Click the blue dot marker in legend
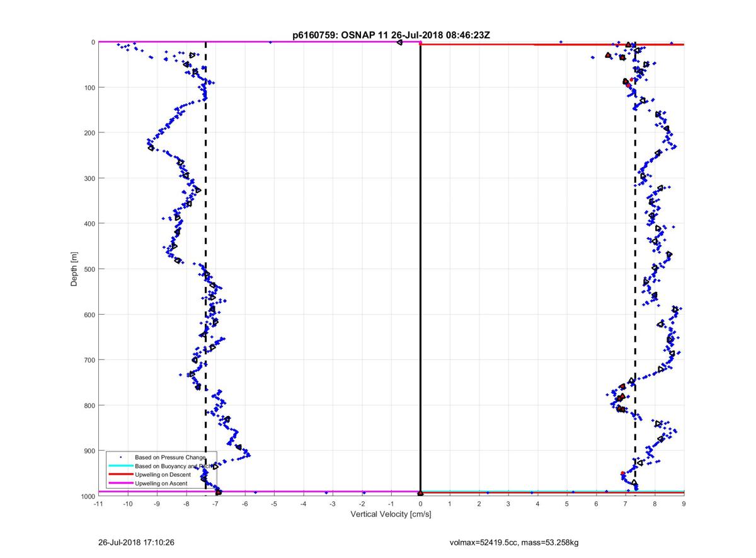The width and height of the screenshot is (756, 558). [x=120, y=456]
